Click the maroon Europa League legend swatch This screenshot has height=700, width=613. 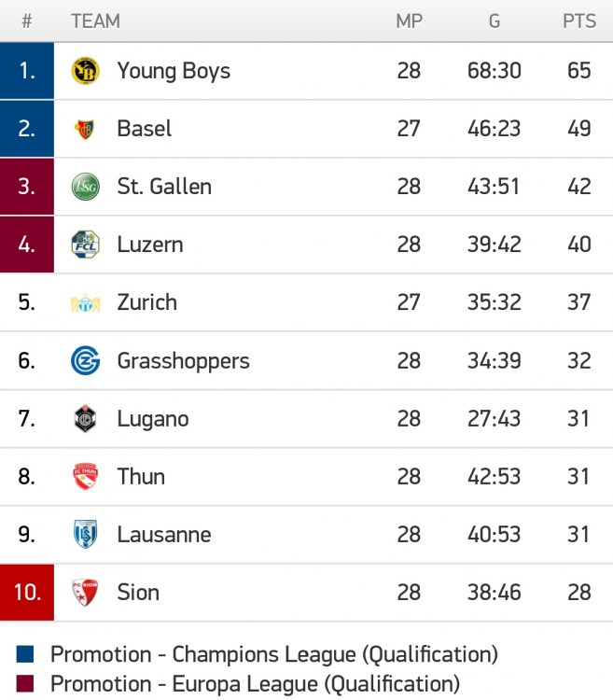tap(25, 683)
